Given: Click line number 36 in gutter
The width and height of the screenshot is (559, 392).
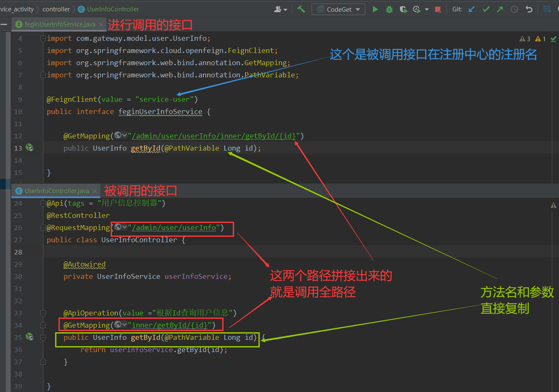Looking at the screenshot, I should [18, 350].
